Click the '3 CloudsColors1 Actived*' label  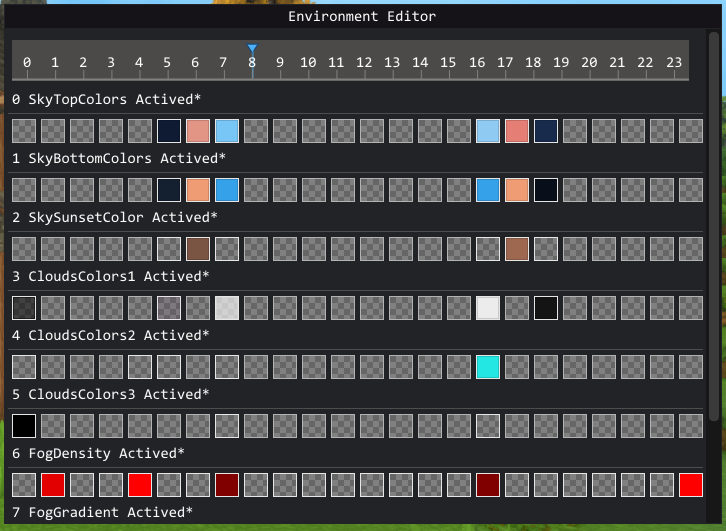pos(110,276)
